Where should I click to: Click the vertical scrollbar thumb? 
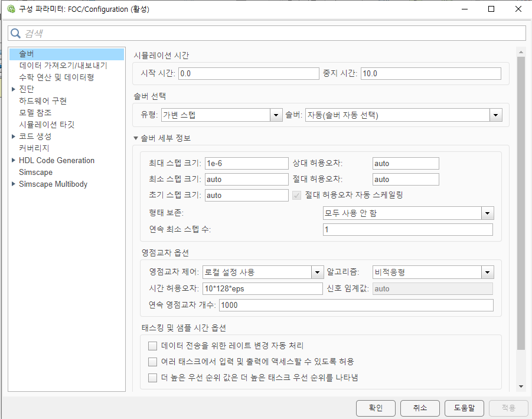[x=521, y=203]
